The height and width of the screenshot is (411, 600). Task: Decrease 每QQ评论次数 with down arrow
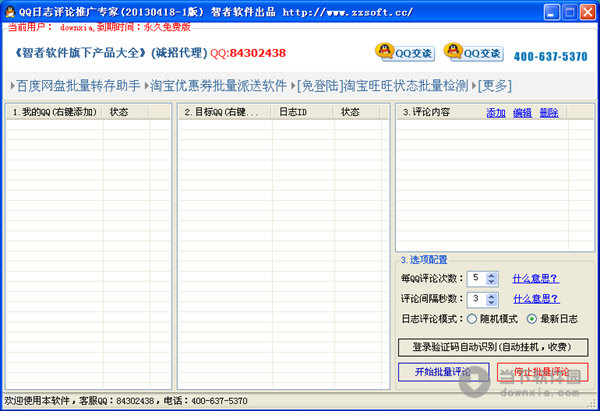tap(491, 282)
